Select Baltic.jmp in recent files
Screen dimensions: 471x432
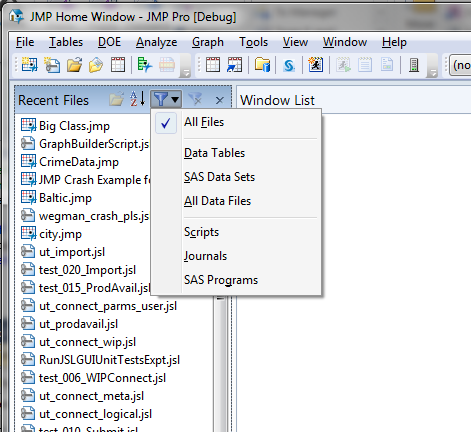56,198
